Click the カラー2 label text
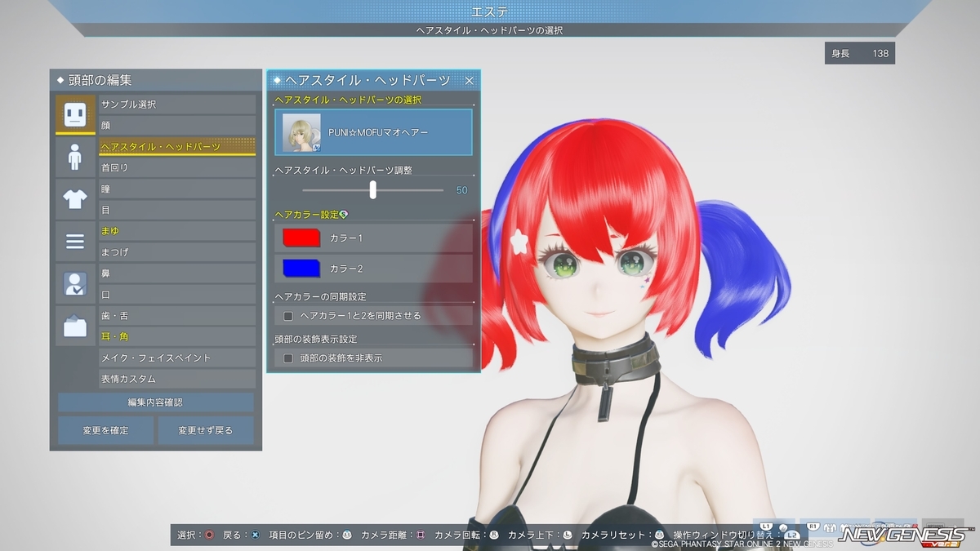Image resolution: width=980 pixels, height=551 pixels. click(x=346, y=269)
